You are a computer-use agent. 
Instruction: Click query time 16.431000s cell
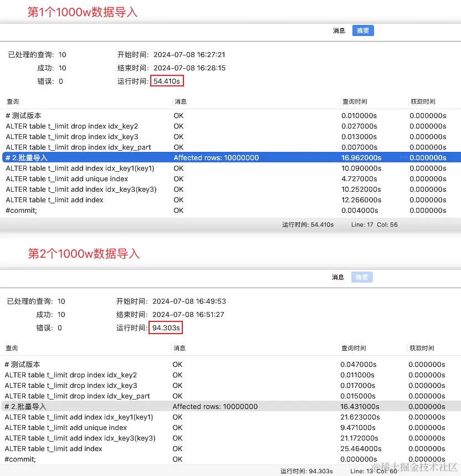(x=360, y=407)
